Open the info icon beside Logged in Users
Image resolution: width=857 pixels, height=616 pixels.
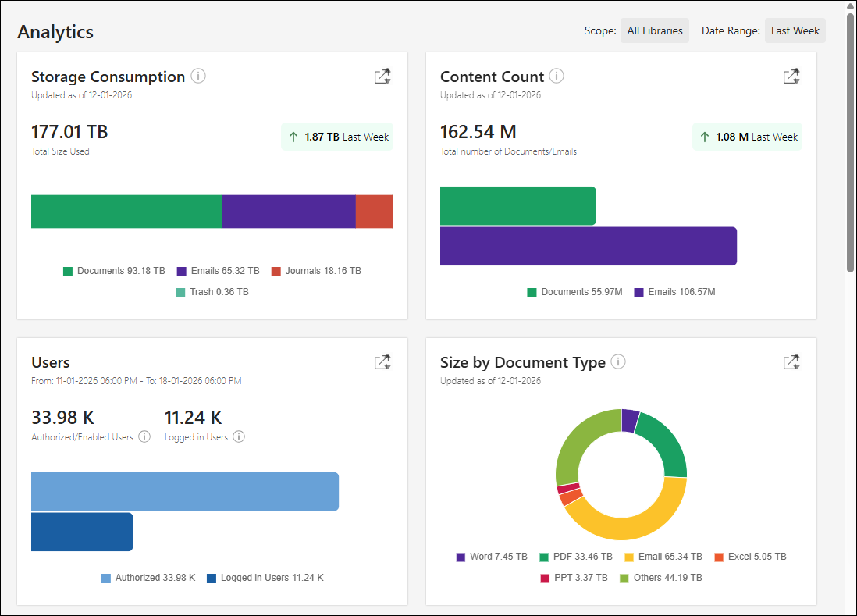coord(239,436)
